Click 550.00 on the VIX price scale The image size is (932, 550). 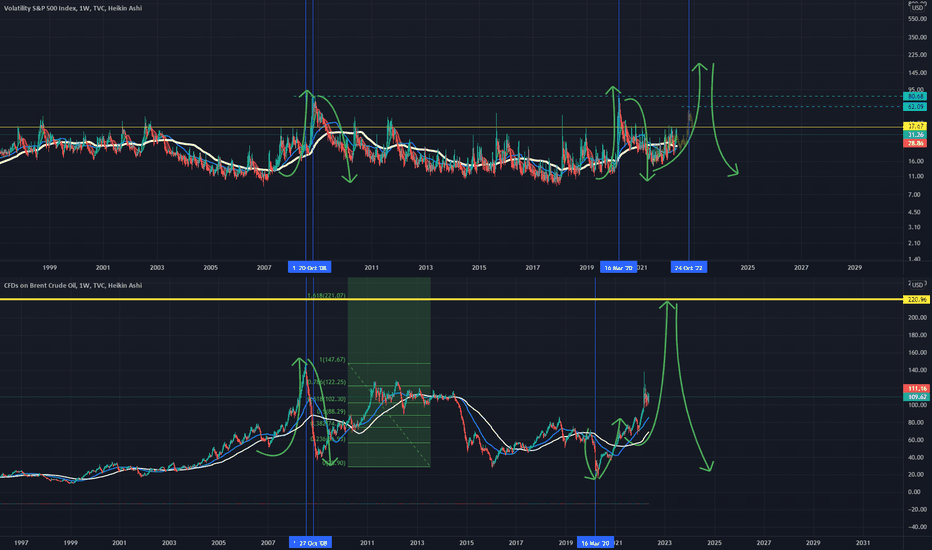point(917,19)
